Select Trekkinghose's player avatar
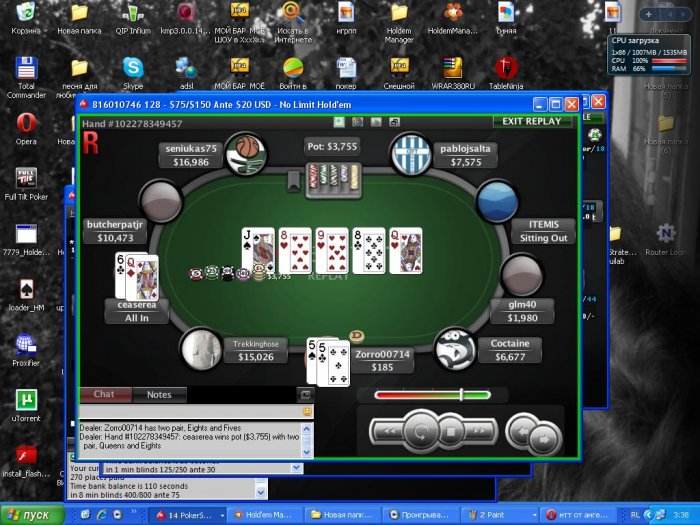Viewport: 700px width, 525px height. point(201,350)
